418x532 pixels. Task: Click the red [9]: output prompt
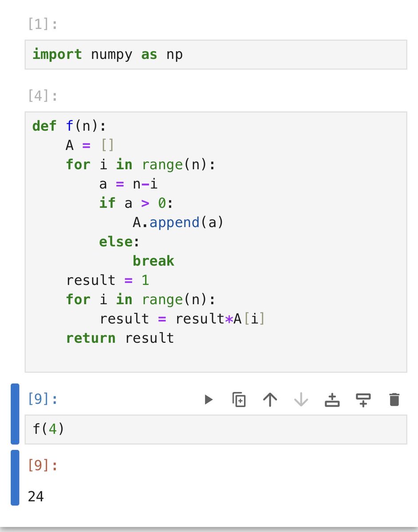tap(43, 466)
